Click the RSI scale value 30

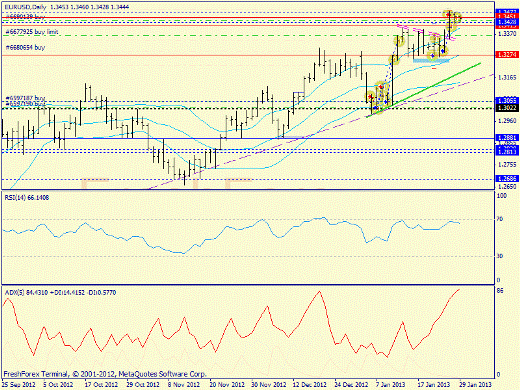coord(500,256)
